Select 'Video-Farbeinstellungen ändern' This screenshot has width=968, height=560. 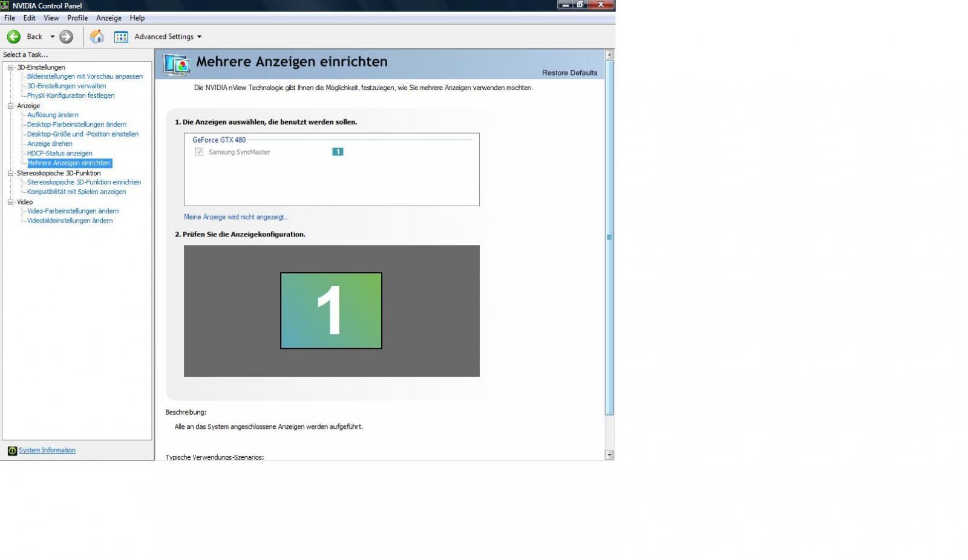coord(73,211)
